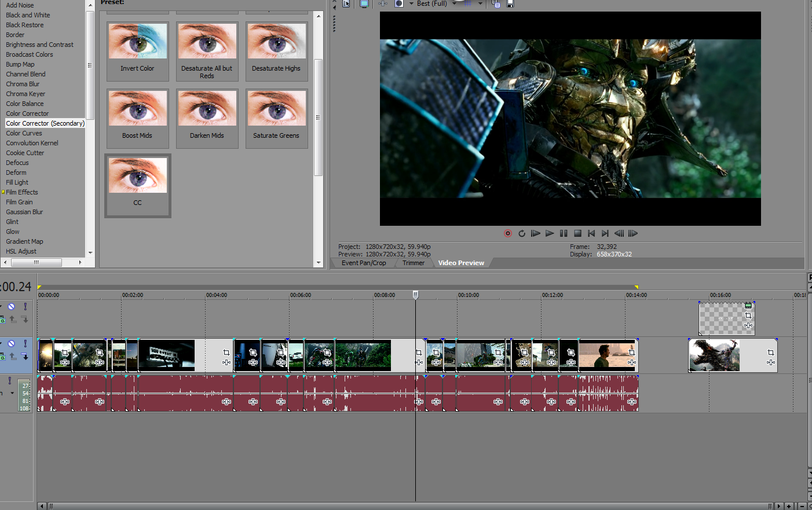Select Add Noise in the effects list
Image resolution: width=812 pixels, height=510 pixels.
pyautogui.click(x=20, y=5)
